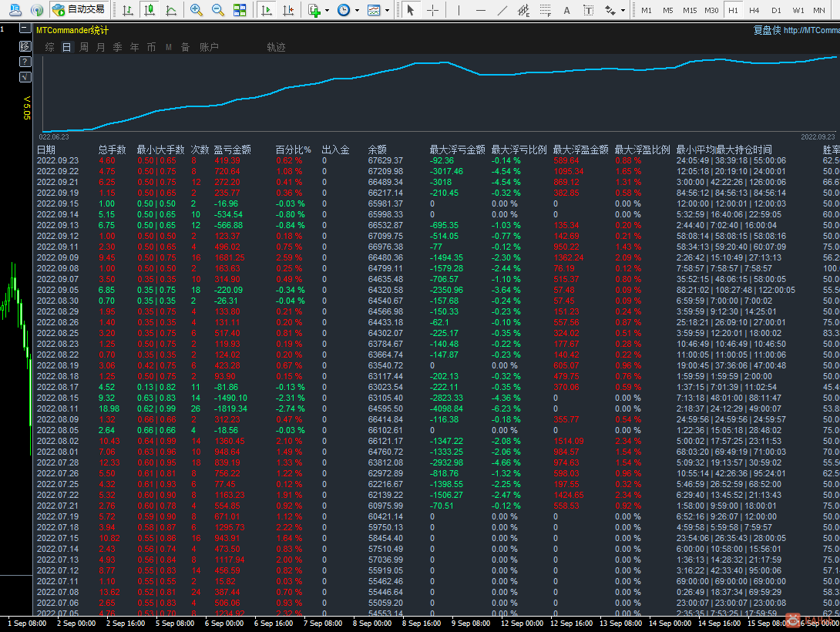Open the 周 weekly tab

[83, 47]
